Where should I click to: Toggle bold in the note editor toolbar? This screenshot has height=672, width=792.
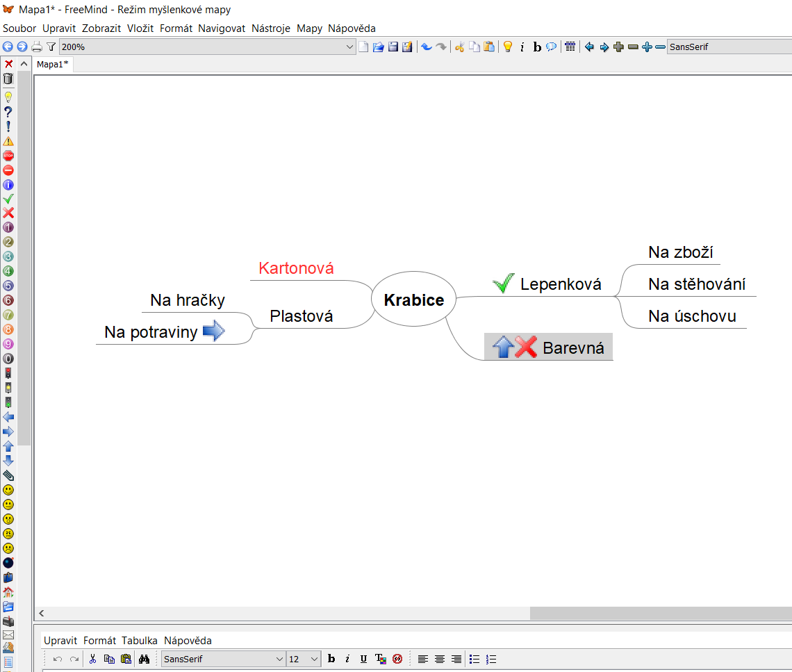click(331, 659)
